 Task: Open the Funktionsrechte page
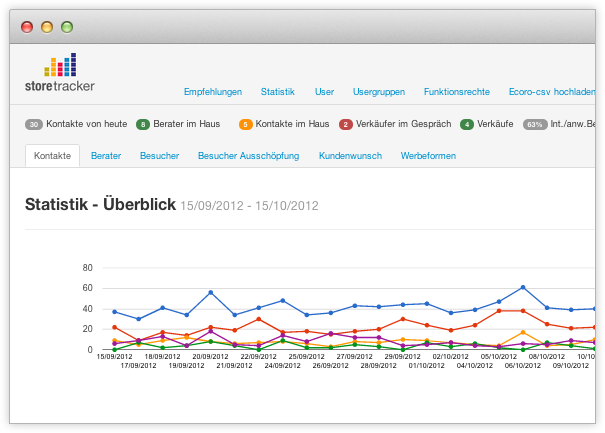coord(456,91)
